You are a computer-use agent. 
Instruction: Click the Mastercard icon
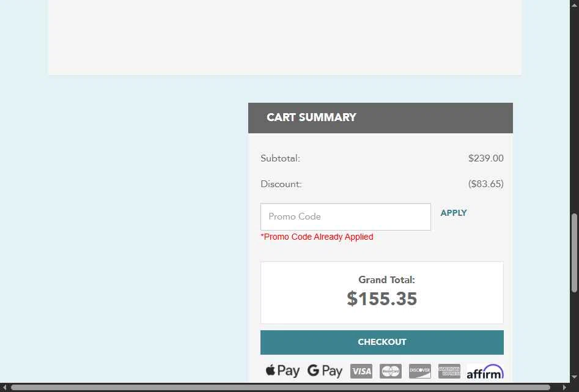[x=391, y=371]
